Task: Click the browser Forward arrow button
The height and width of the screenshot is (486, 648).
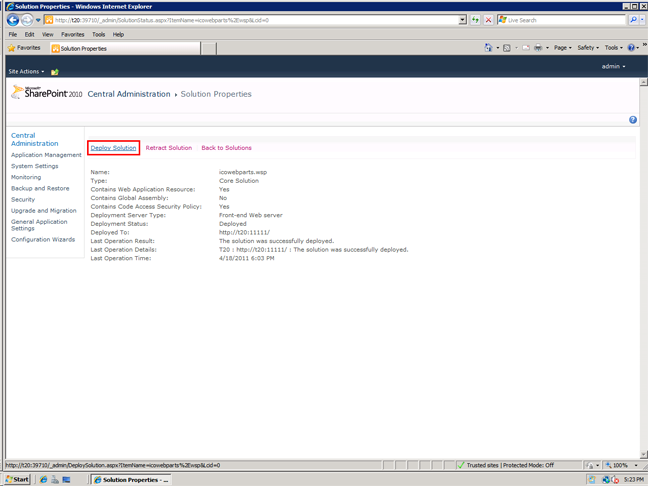Action: point(27,20)
